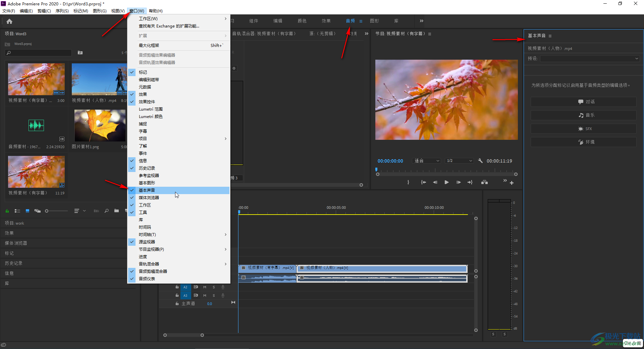Open the 适合 zoom level dropdown
The width and height of the screenshot is (644, 349).
click(x=426, y=161)
